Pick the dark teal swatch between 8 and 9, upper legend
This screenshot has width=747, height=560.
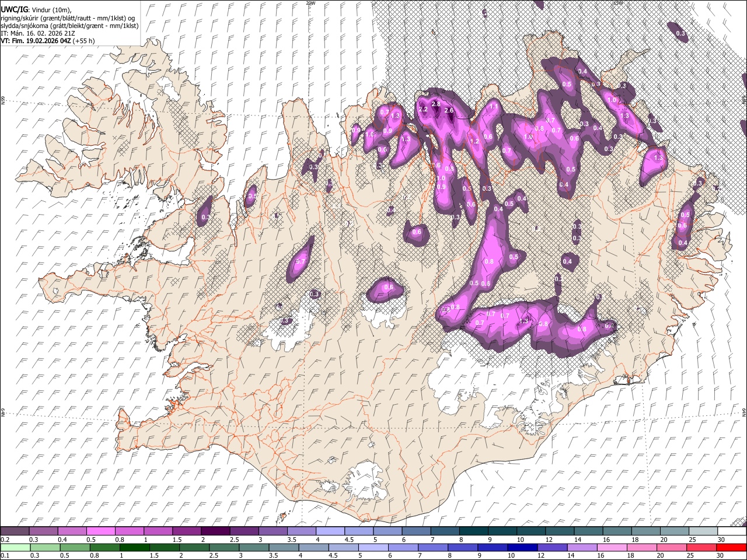tap(473, 531)
